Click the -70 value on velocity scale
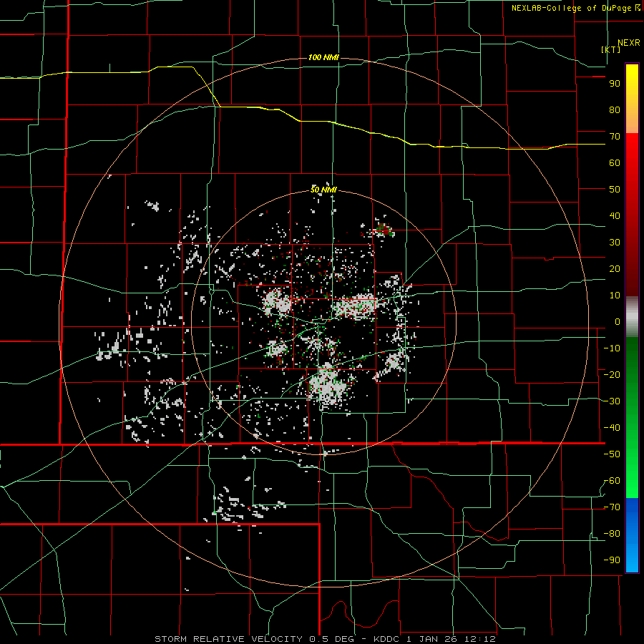The height and width of the screenshot is (644, 644). tap(612, 507)
